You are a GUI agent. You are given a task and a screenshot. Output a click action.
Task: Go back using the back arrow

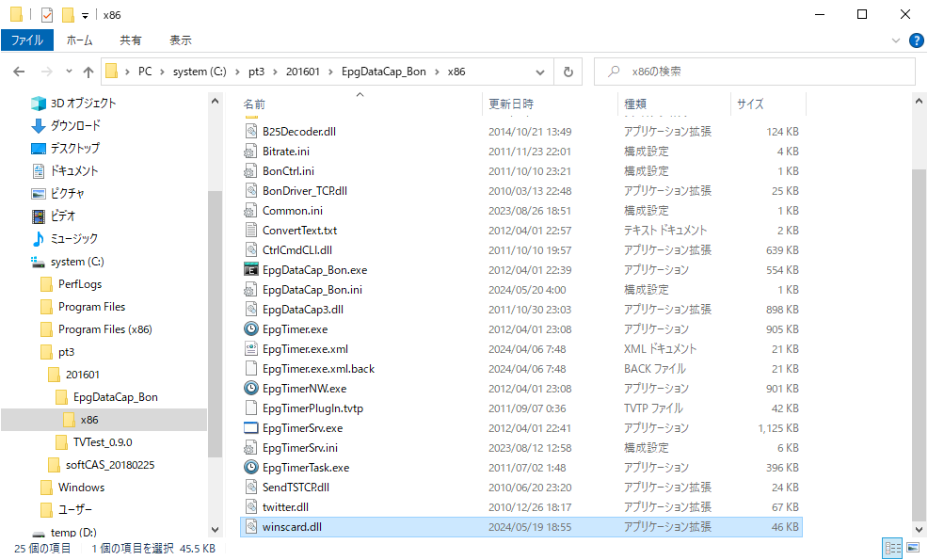(19, 72)
